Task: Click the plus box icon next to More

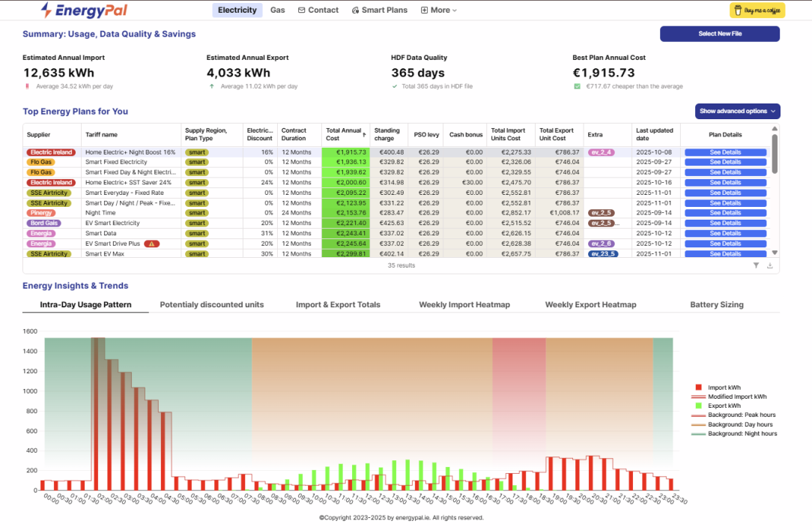Action: pyautogui.click(x=424, y=10)
